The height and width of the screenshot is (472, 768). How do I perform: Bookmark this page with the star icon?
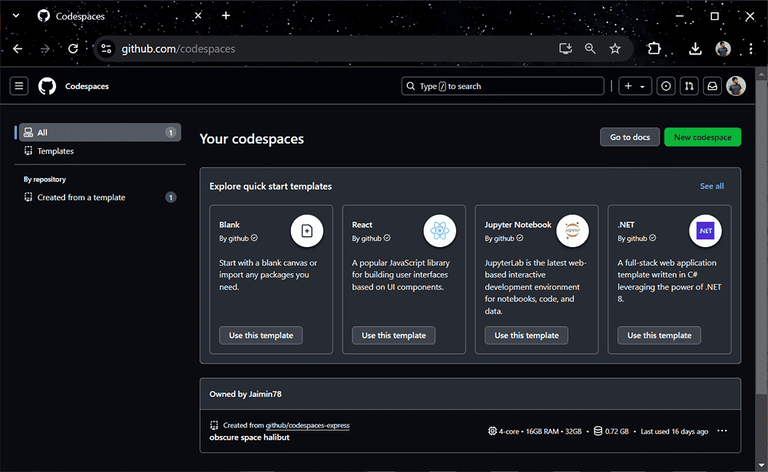615,48
